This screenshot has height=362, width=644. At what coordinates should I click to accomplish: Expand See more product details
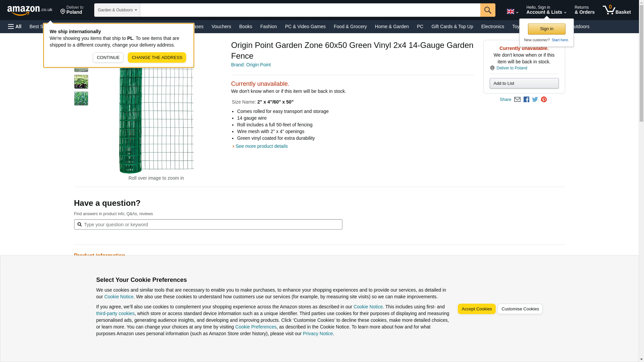[x=261, y=146]
